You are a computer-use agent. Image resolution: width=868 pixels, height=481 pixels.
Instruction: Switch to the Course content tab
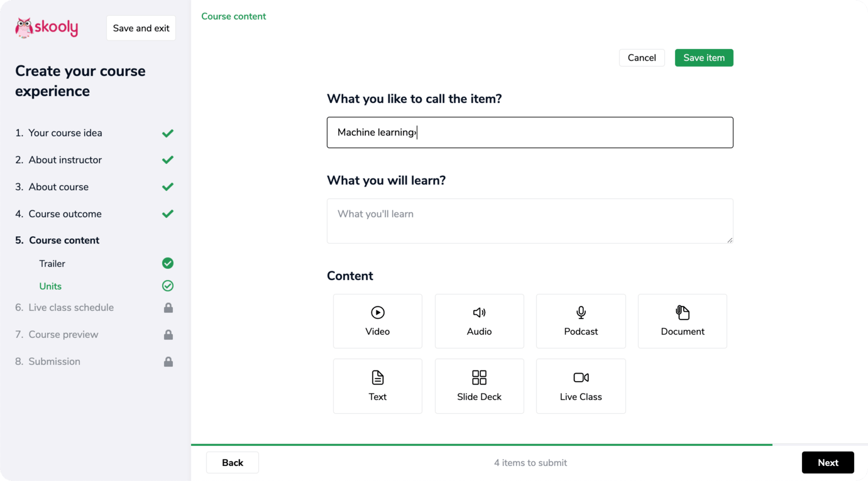click(233, 16)
